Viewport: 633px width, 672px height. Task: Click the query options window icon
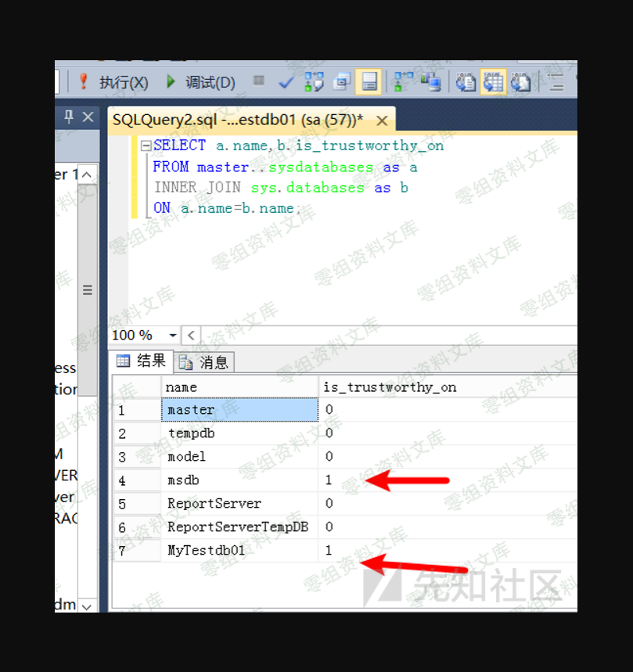click(342, 82)
